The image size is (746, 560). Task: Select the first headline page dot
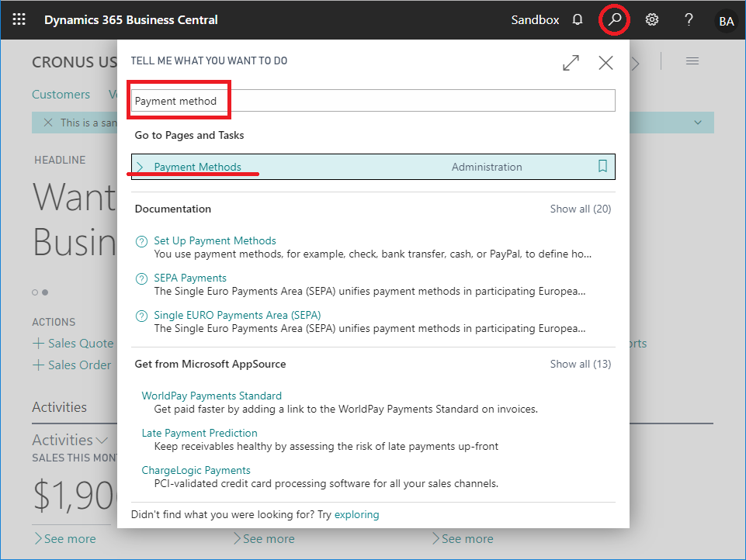(35, 292)
